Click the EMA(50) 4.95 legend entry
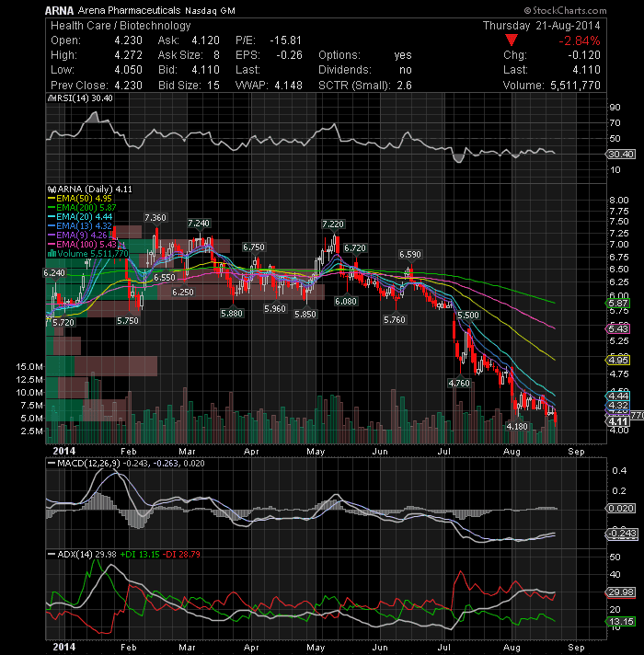 click(x=84, y=199)
